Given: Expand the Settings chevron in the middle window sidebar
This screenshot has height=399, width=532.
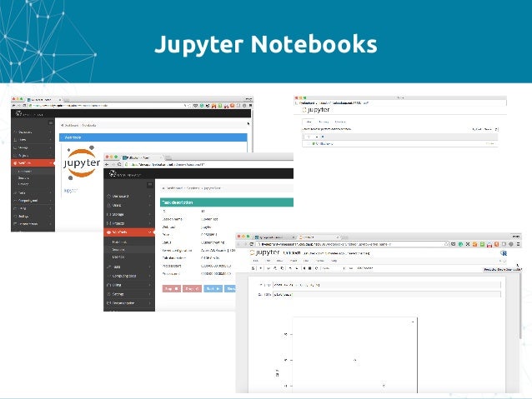Looking at the screenshot, I should (149, 294).
